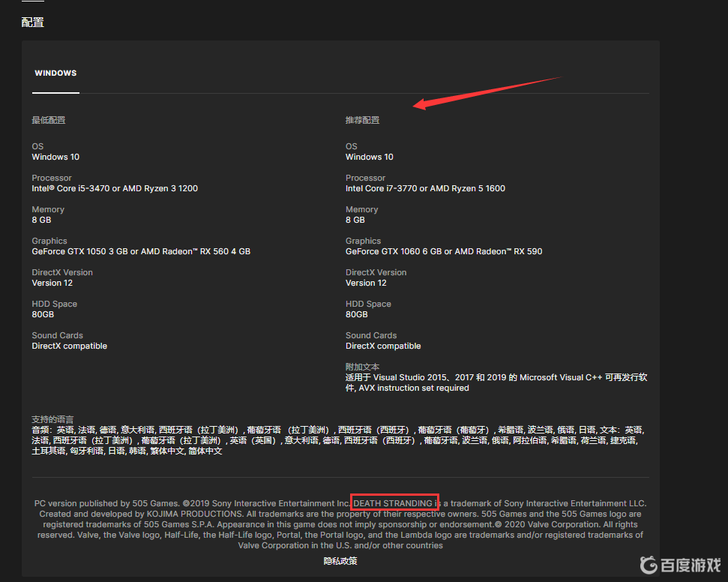Click minimum Sound Cards DirectX compatible
The width and height of the screenshot is (728, 582).
point(70,346)
